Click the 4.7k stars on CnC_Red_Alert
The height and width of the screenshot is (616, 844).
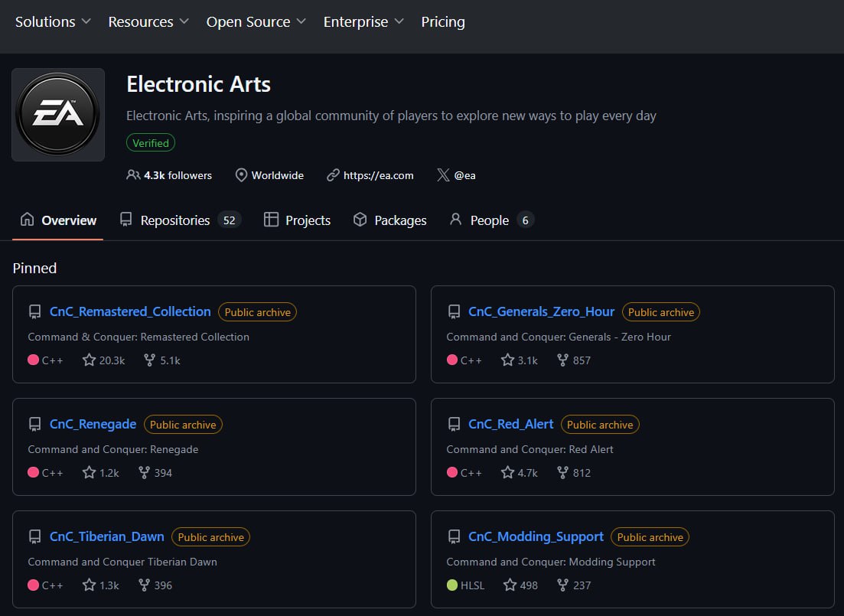coord(520,473)
